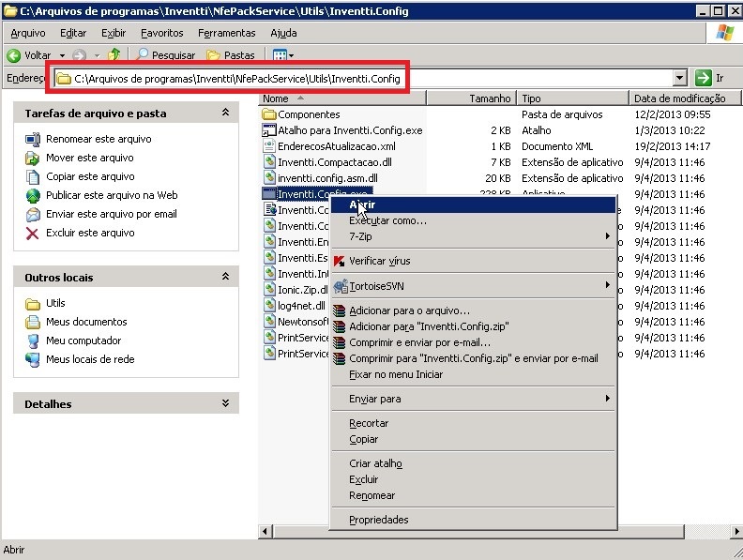This screenshot has width=743, height=560.
Task: Click the folder path address field
Action: (x=366, y=79)
